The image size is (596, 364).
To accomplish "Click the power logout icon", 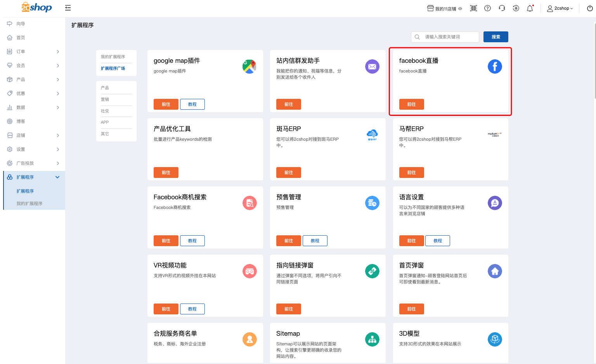I will pyautogui.click(x=590, y=8).
